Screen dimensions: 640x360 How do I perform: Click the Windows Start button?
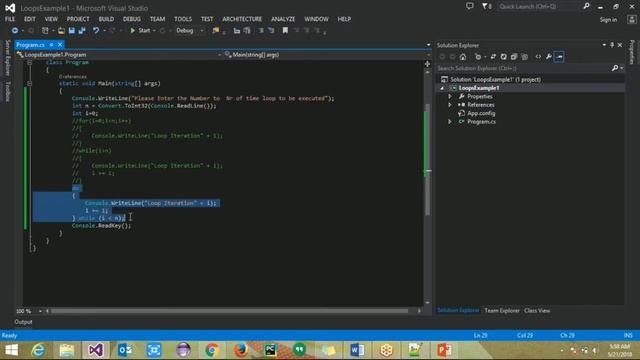pyautogui.click(x=11, y=350)
